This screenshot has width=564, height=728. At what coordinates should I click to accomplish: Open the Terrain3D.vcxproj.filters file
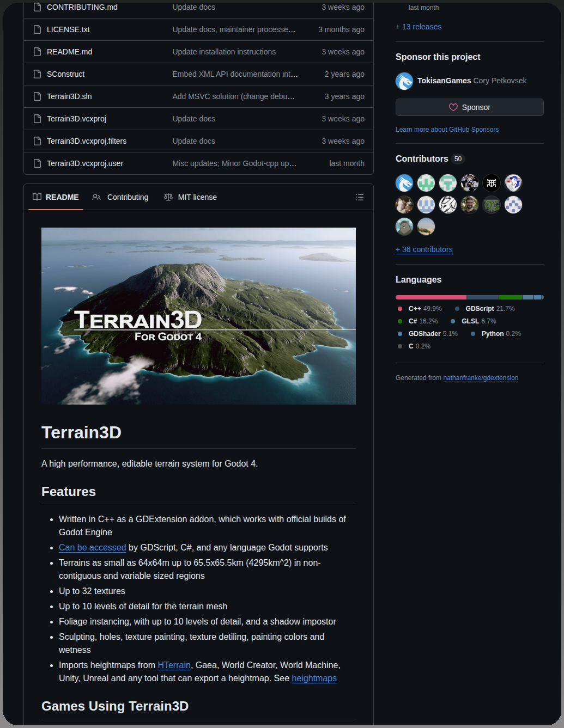click(87, 141)
